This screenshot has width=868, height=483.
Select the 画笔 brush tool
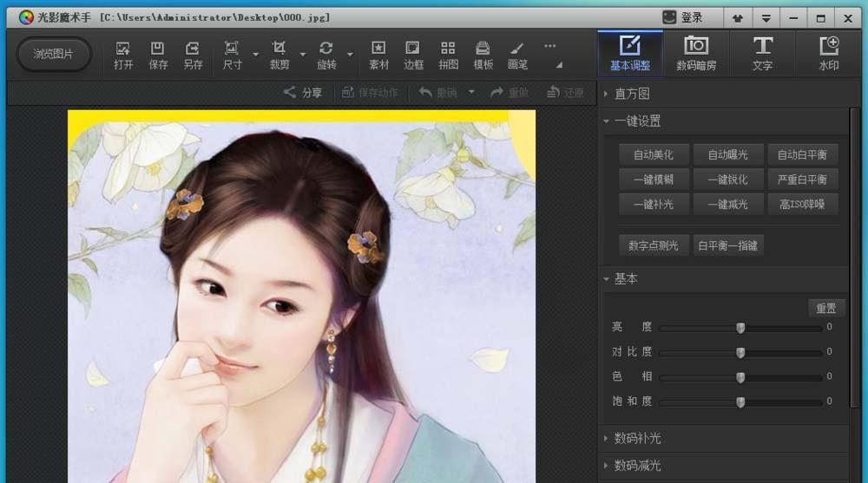point(517,55)
